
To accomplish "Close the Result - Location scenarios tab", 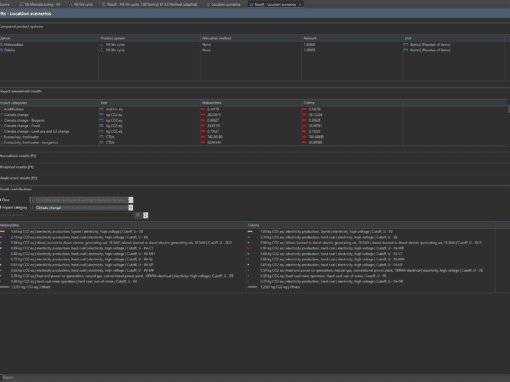I will tap(300, 4).
